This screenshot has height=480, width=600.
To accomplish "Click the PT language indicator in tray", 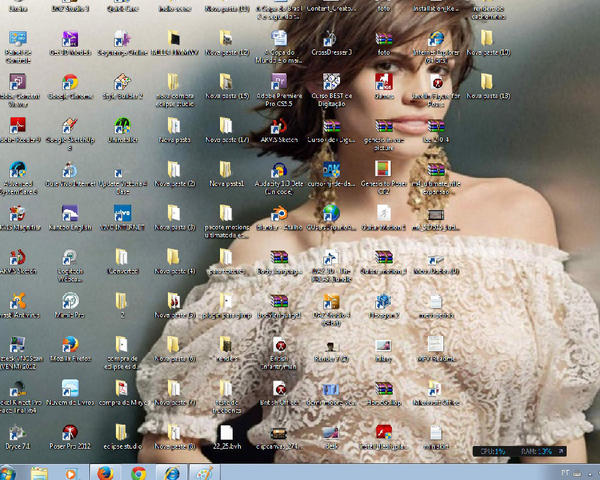I will (x=565, y=473).
